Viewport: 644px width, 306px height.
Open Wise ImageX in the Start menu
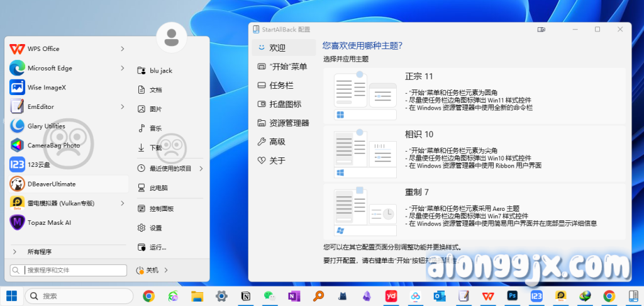pos(68,88)
